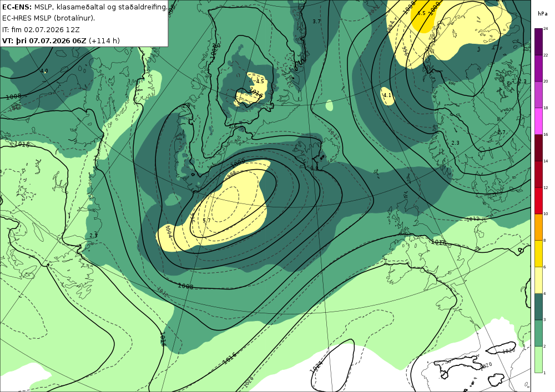Click the '2.3' value near Labrador coast
The height and width of the screenshot is (392, 555).
coord(93,236)
